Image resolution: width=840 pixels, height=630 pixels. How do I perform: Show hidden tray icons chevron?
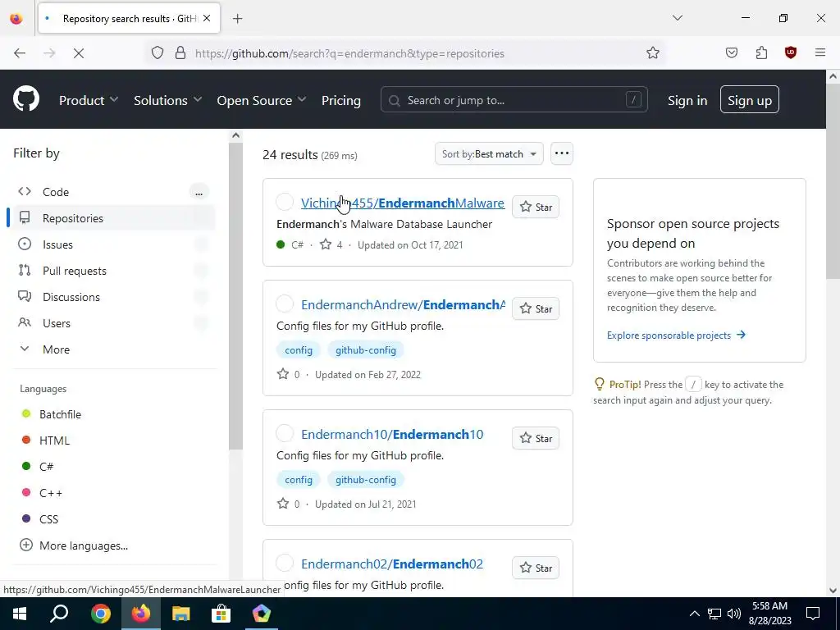[x=694, y=614]
